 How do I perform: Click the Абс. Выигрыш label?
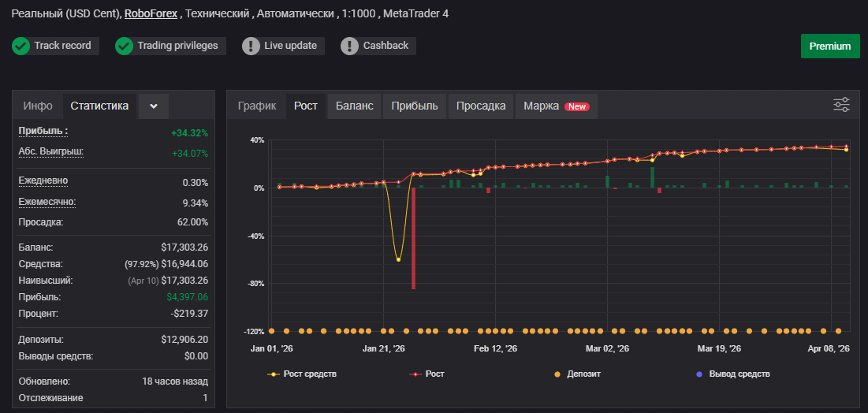51,151
